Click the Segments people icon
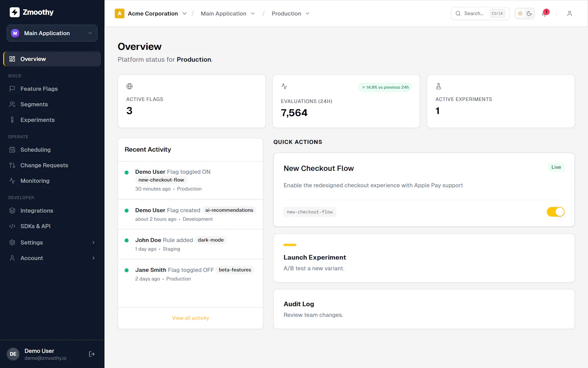588x368 pixels. tap(12, 104)
